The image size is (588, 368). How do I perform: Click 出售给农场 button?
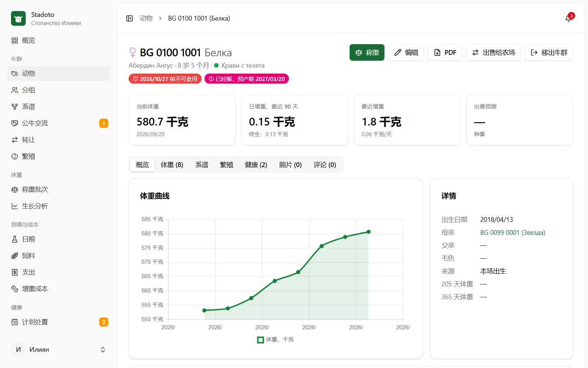pyautogui.click(x=494, y=53)
